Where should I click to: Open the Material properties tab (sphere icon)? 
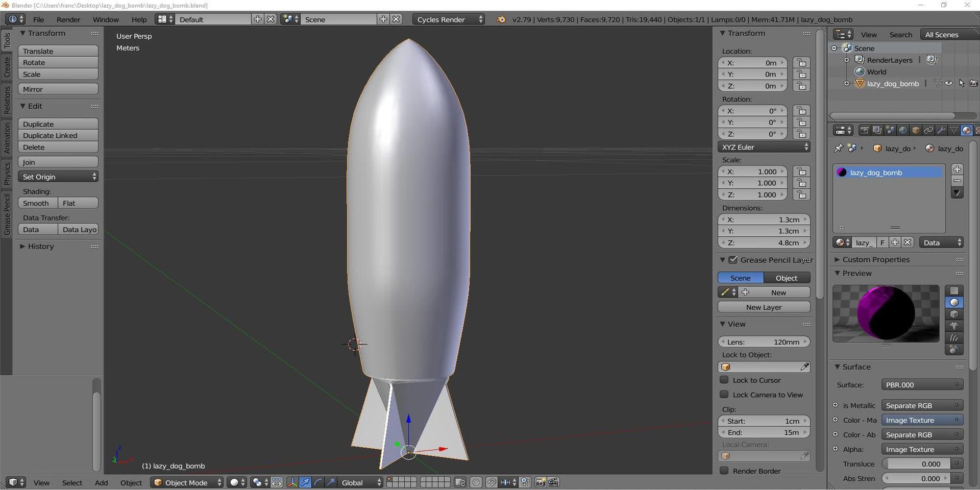pyautogui.click(x=966, y=130)
